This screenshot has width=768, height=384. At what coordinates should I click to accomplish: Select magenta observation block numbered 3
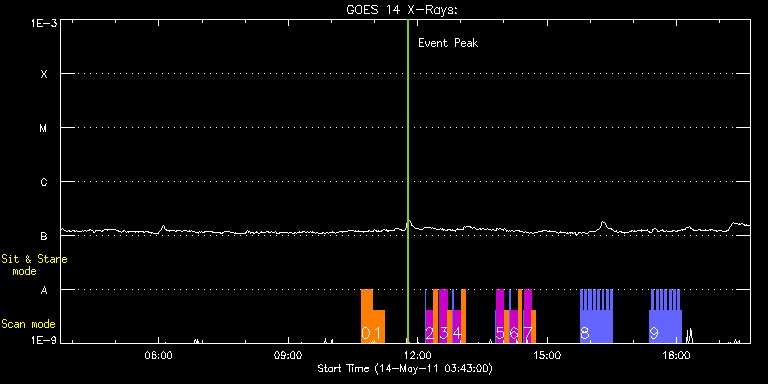[x=443, y=316]
